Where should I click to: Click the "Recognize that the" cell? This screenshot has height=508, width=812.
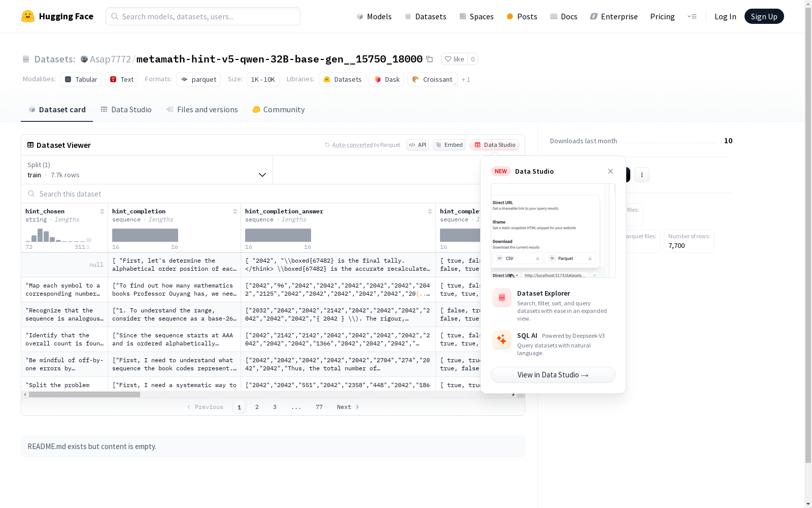[64, 314]
